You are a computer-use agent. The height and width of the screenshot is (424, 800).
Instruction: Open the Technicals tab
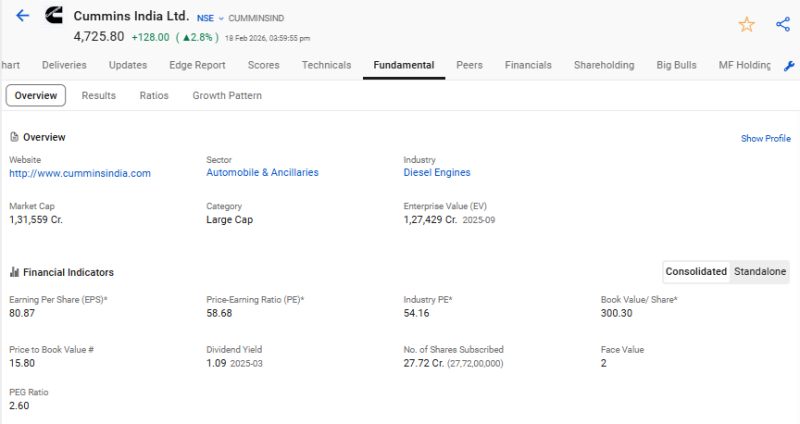tap(326, 65)
